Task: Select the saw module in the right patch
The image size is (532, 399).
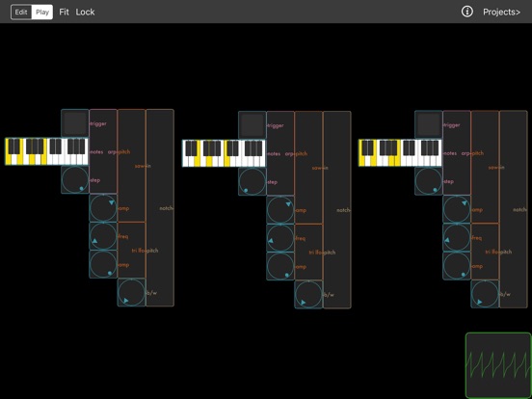Action: point(485,167)
